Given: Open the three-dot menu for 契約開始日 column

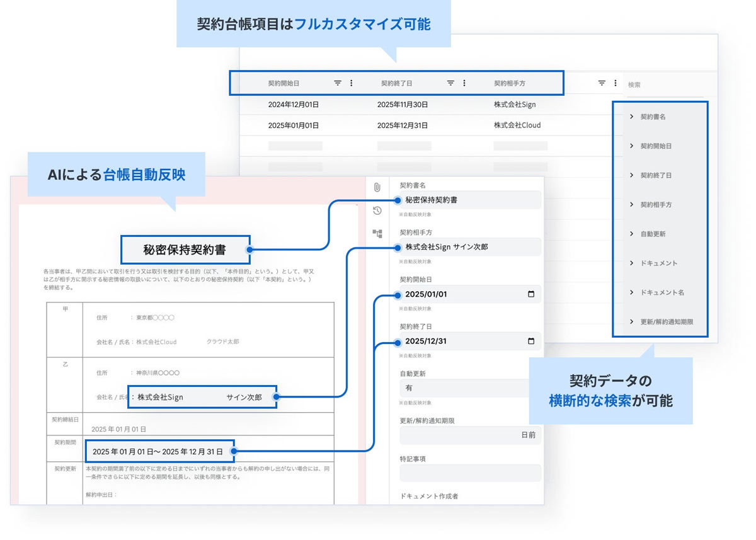Looking at the screenshot, I should pyautogui.click(x=352, y=83).
